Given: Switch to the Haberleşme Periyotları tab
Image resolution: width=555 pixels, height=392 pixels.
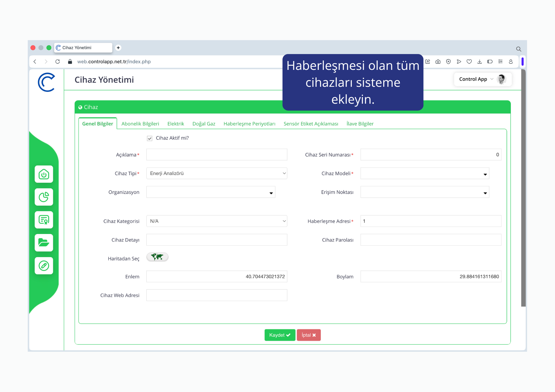Looking at the screenshot, I should tap(249, 124).
